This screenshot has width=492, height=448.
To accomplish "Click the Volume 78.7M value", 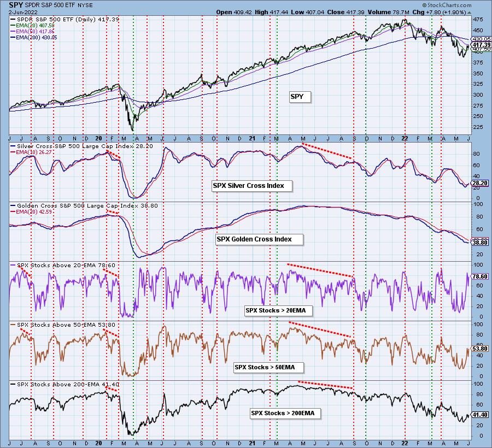I will tap(388, 12).
